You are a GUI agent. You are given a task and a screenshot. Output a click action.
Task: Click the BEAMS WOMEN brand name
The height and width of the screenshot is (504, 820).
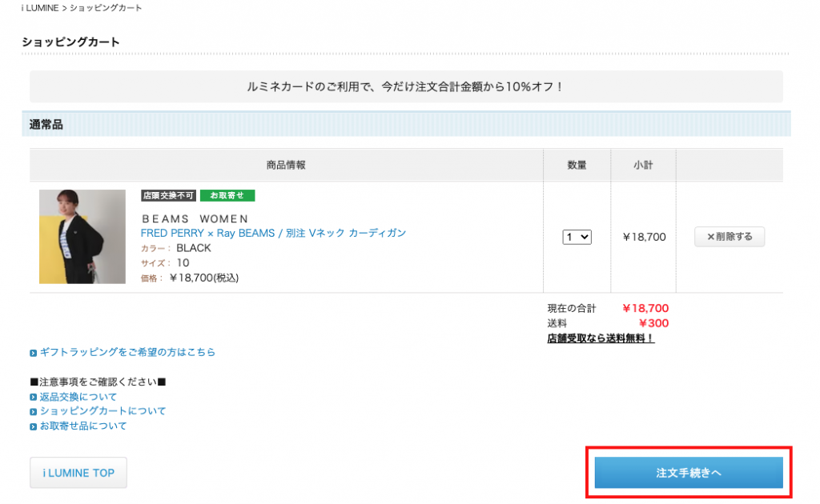coord(195,218)
